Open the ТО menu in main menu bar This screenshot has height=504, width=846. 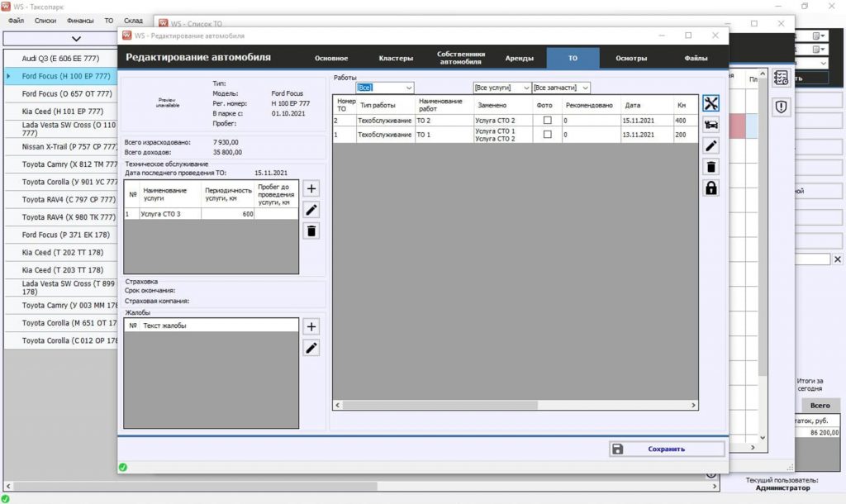click(109, 21)
